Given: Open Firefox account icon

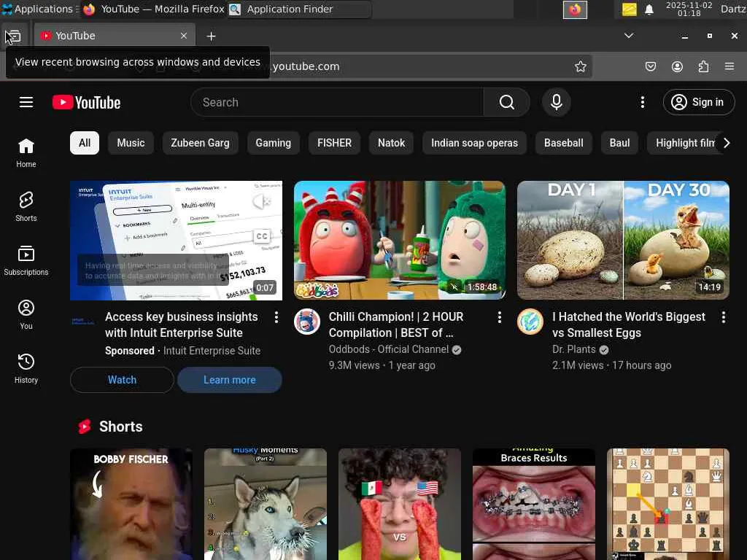Looking at the screenshot, I should coord(677,66).
